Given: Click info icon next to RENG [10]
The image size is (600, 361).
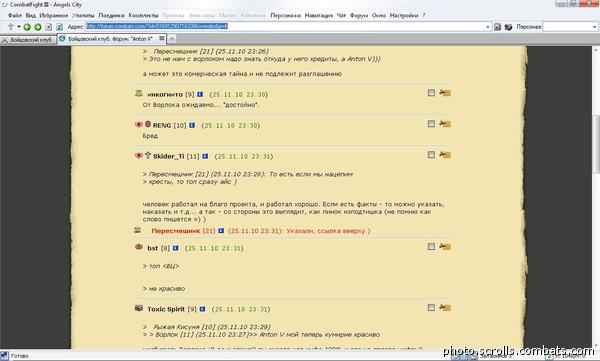Looking at the screenshot, I should [192, 125].
